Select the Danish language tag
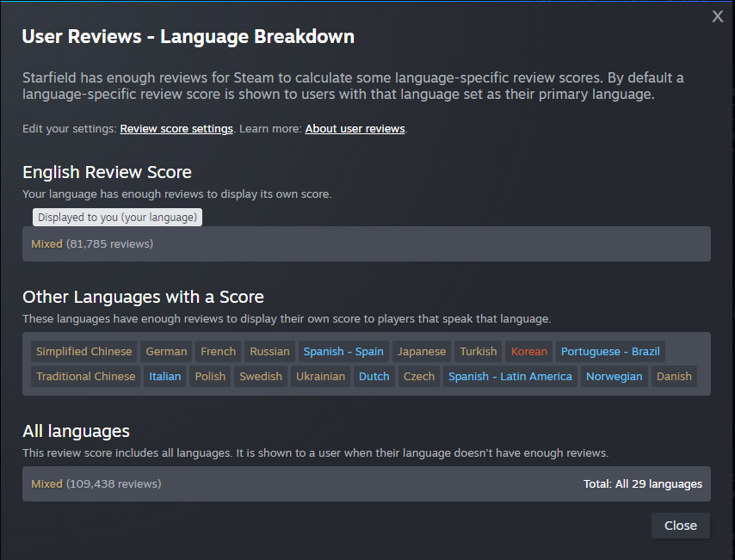 tap(674, 376)
